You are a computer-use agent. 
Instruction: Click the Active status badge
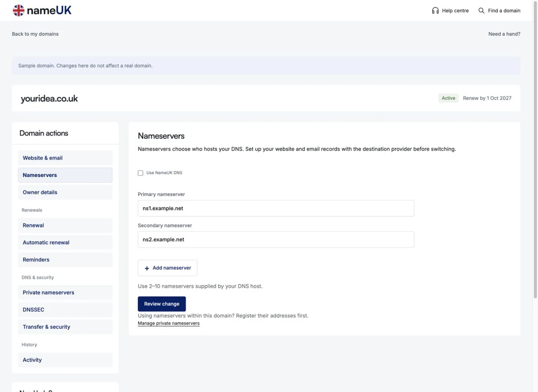(x=448, y=98)
